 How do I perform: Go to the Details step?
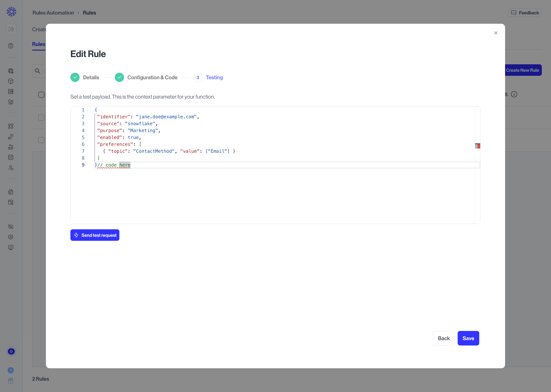click(85, 78)
